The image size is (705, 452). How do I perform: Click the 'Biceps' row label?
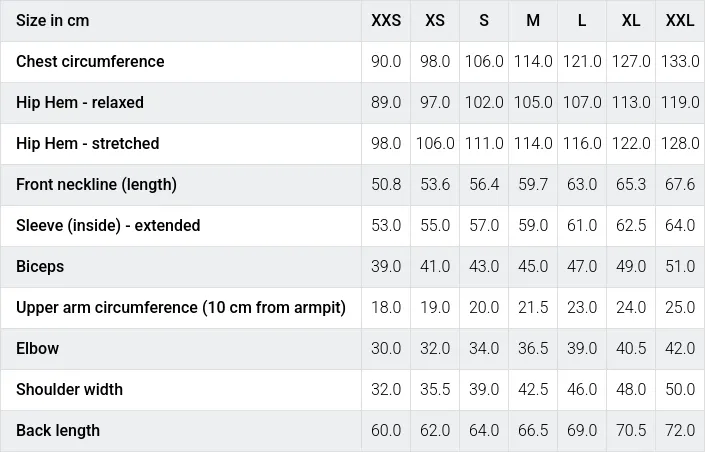click(x=40, y=266)
